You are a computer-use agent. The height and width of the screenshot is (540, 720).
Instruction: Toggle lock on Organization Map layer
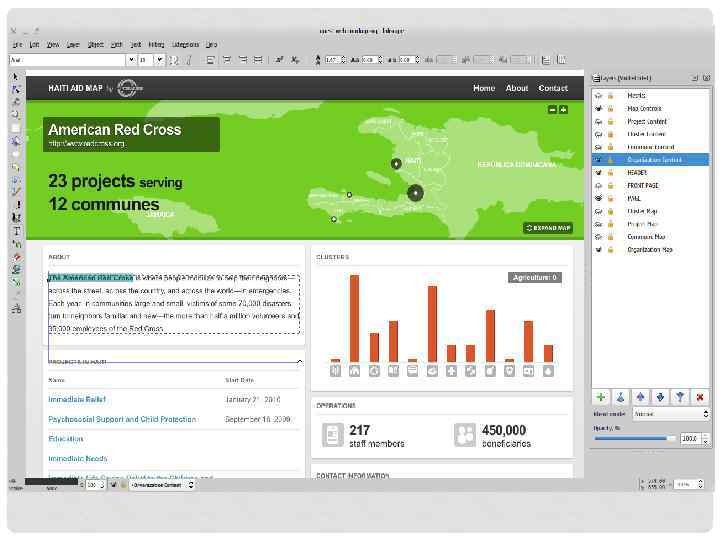611,250
